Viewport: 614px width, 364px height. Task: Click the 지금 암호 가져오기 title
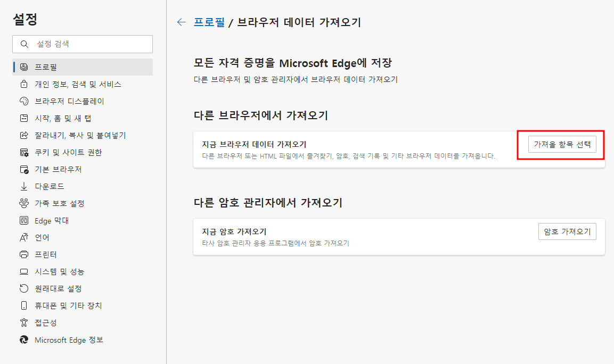[234, 231]
